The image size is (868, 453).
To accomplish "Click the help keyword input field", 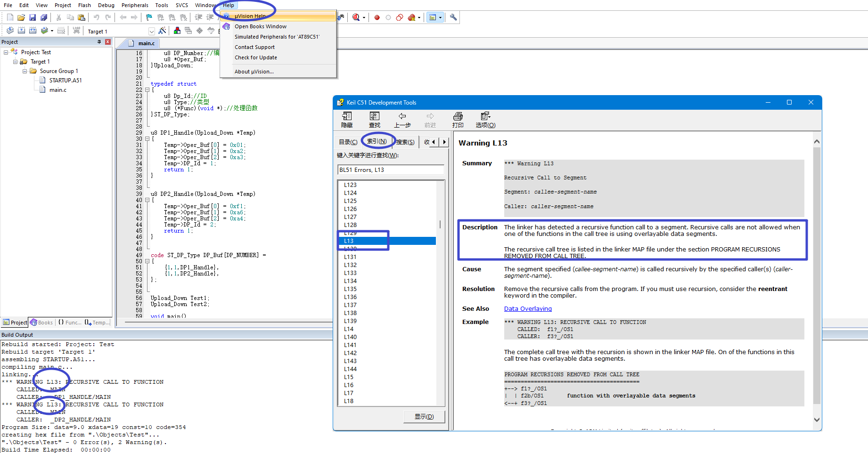I will click(x=391, y=170).
